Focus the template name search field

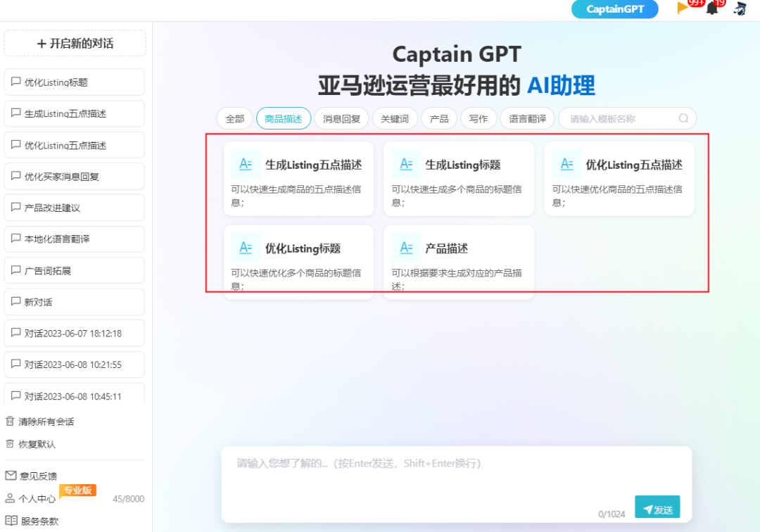coord(627,119)
